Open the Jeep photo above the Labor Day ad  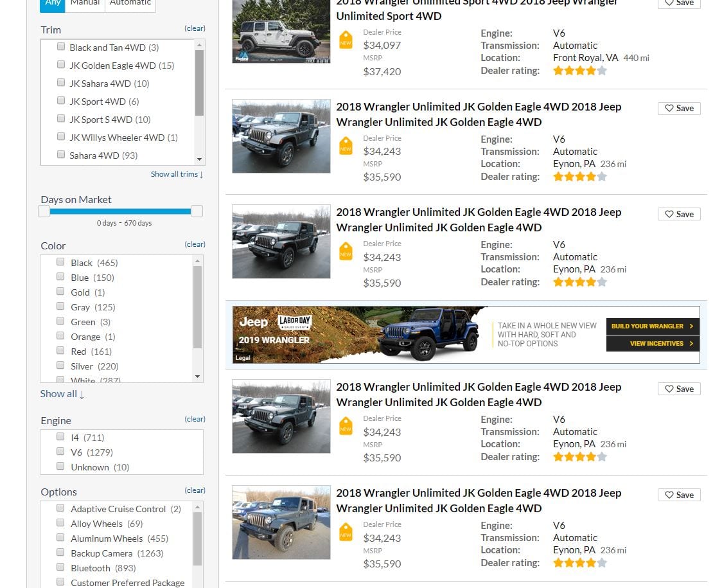(281, 242)
